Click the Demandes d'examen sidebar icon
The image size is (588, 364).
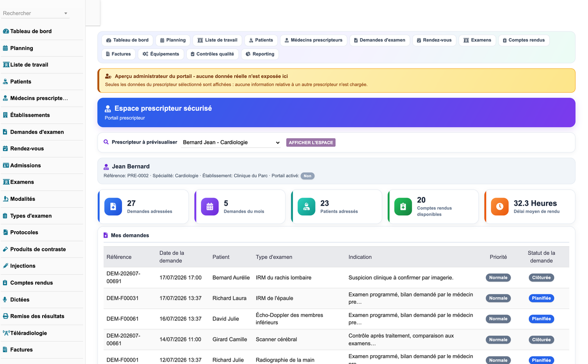point(5,132)
